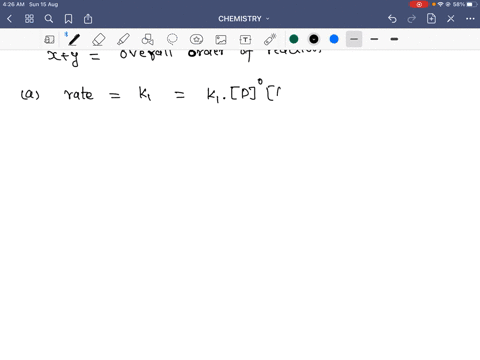This screenshot has height=360, width=480.
Task: Tap the handwritten '[P]' term
Action: coord(244,94)
